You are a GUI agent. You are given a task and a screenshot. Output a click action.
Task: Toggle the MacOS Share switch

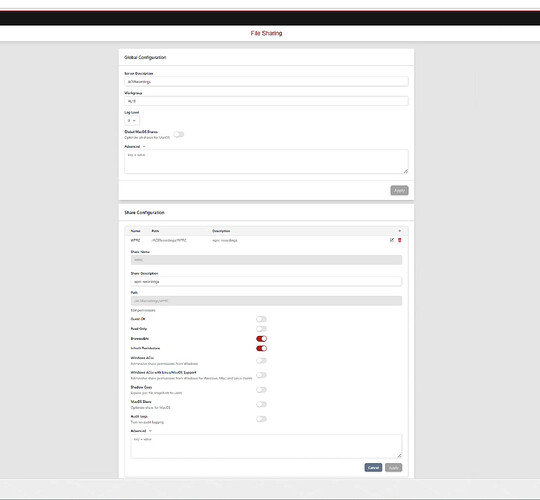tap(261, 404)
